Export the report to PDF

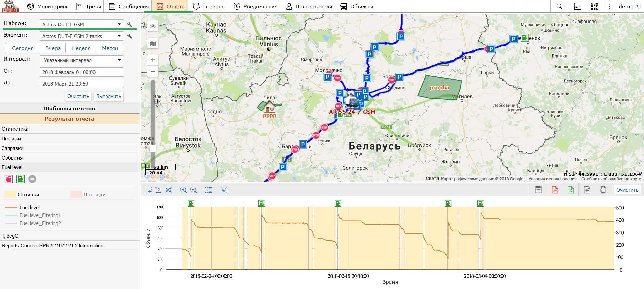tap(555, 190)
